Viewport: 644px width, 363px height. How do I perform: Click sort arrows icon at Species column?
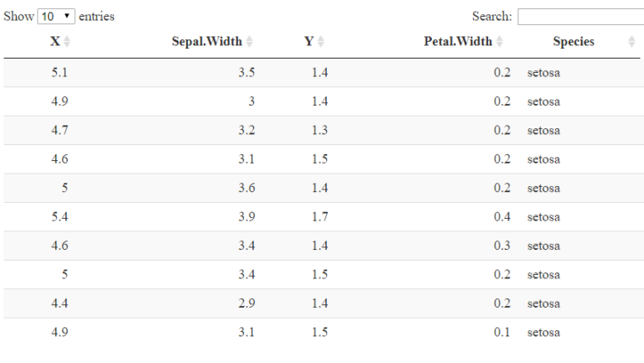click(x=631, y=42)
